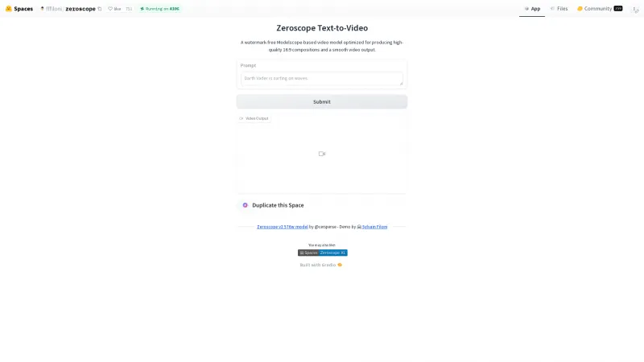Image resolution: width=644 pixels, height=362 pixels.
Task: Open the Community tab
Action: (x=600, y=9)
